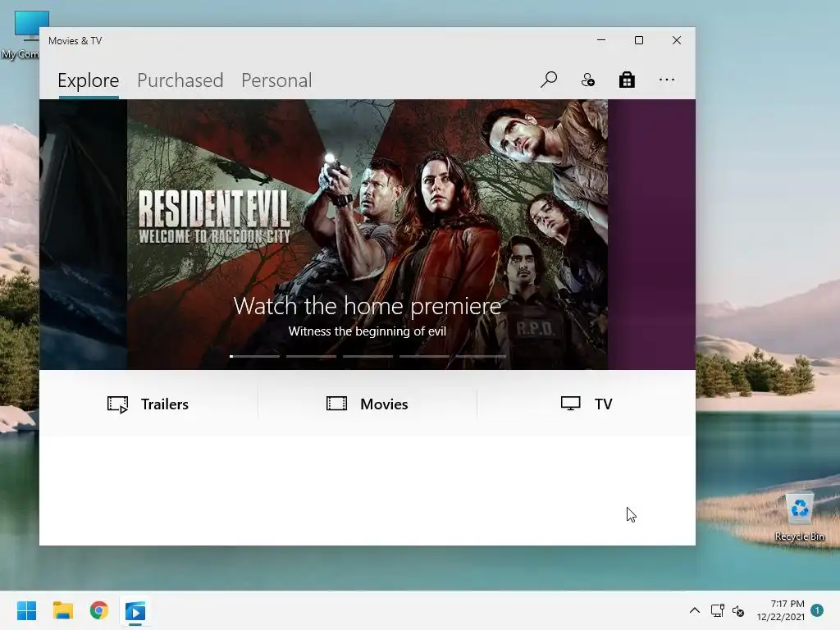Open the TV category
The height and width of the screenshot is (630, 840).
(587, 404)
